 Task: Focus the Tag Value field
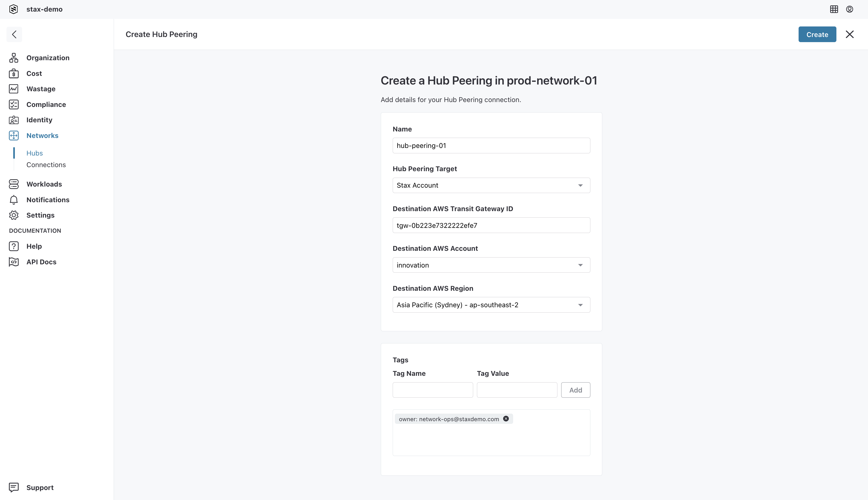[x=517, y=390]
